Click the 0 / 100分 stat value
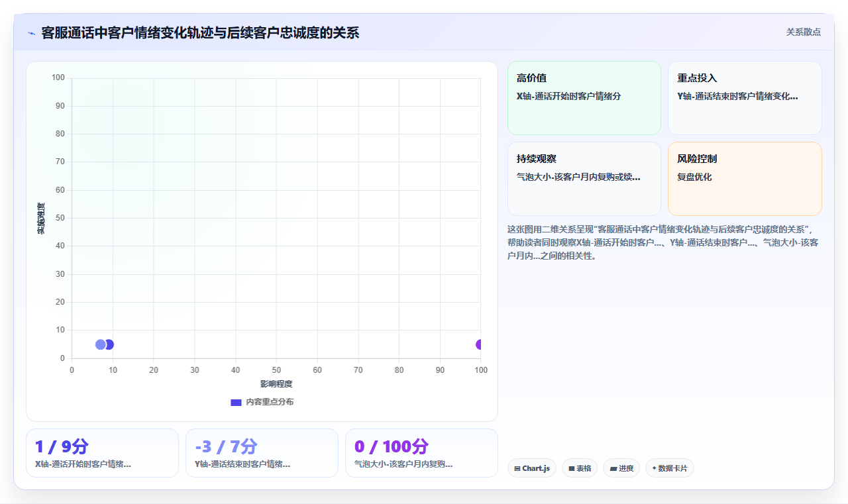Image resolution: width=848 pixels, height=504 pixels. 392,447
